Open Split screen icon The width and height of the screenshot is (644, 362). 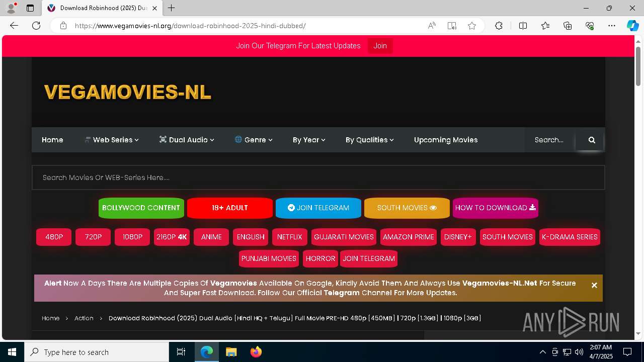[x=523, y=26]
